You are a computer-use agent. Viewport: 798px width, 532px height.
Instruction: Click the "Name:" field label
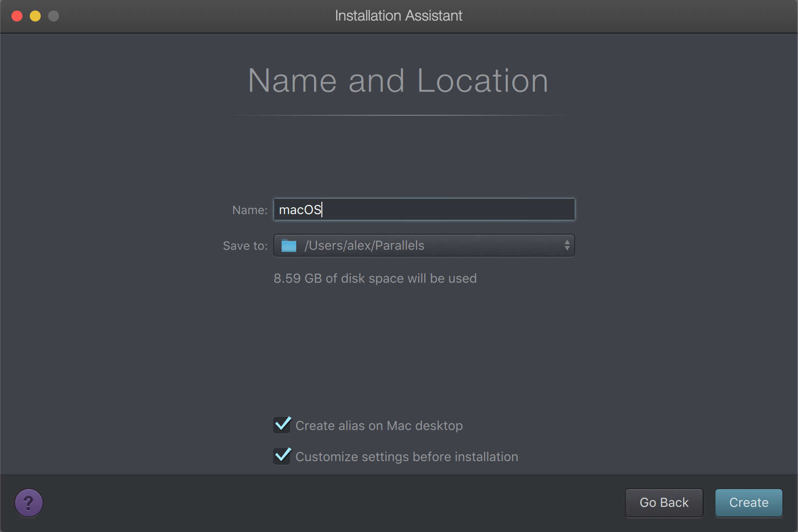[x=250, y=210]
